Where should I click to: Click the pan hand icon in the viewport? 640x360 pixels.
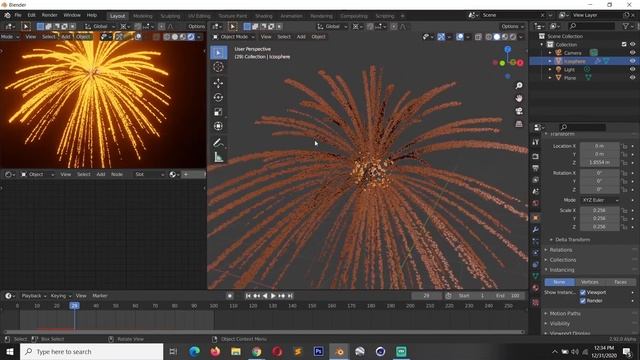pos(519,98)
